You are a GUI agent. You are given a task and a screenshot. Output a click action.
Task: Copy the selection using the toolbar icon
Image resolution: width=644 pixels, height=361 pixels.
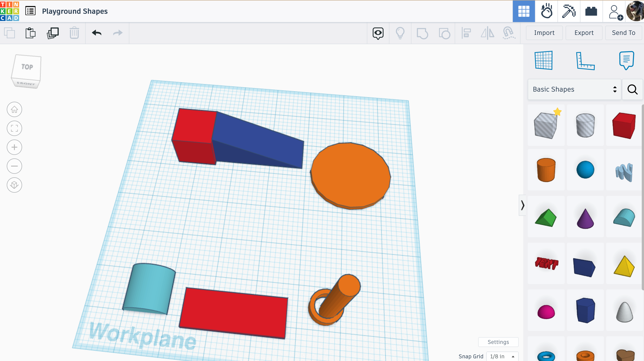coord(10,33)
